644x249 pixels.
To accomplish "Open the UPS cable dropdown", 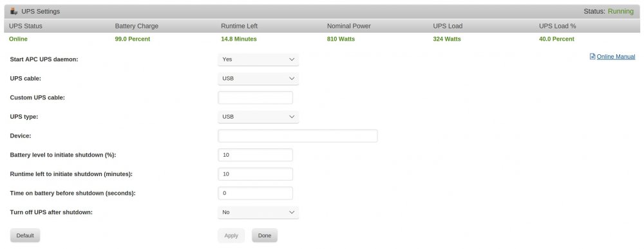I will coord(258,78).
